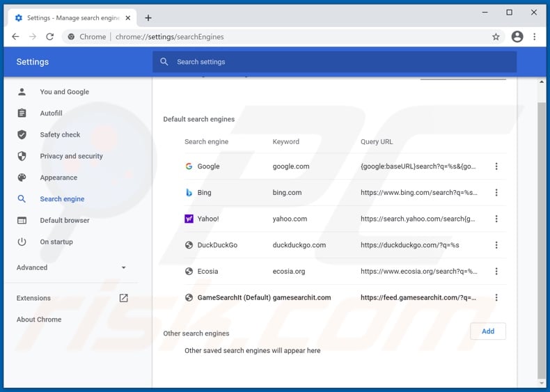
Task: Click the Search settings input field
Action: coord(334,62)
